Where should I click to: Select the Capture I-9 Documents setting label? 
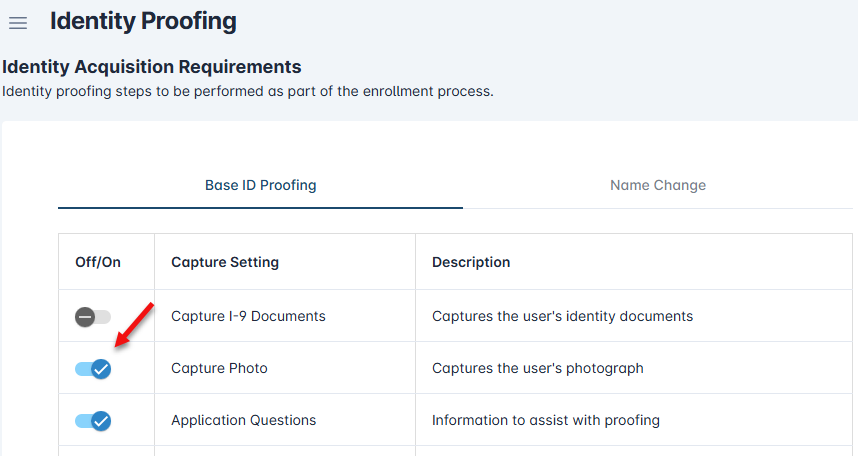[x=248, y=316]
